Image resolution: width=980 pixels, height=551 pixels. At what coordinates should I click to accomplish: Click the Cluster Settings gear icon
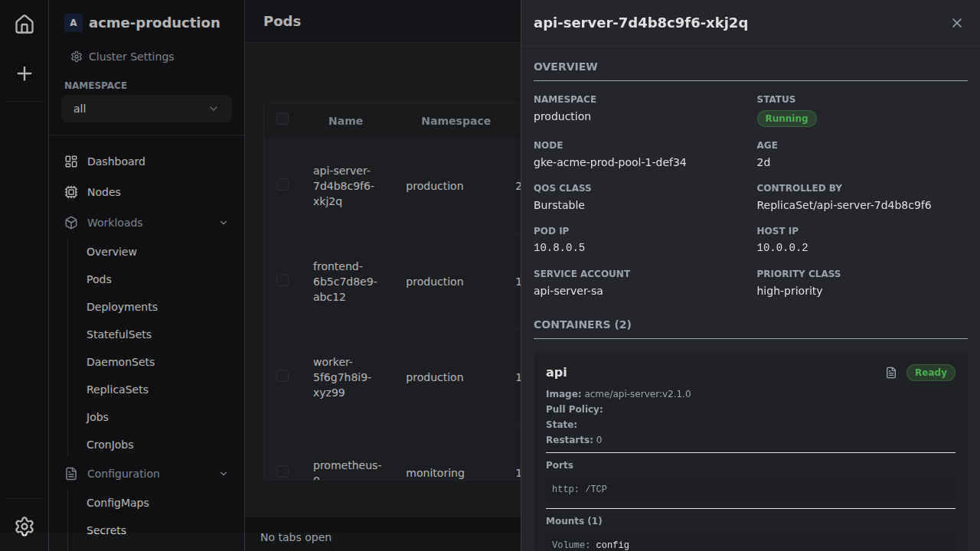pyautogui.click(x=77, y=57)
